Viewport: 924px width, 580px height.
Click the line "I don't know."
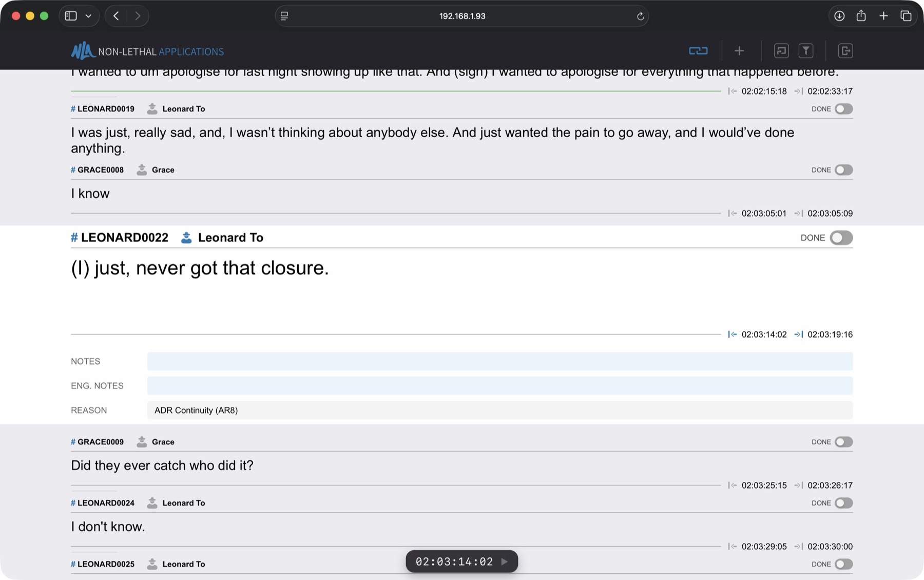pos(108,527)
